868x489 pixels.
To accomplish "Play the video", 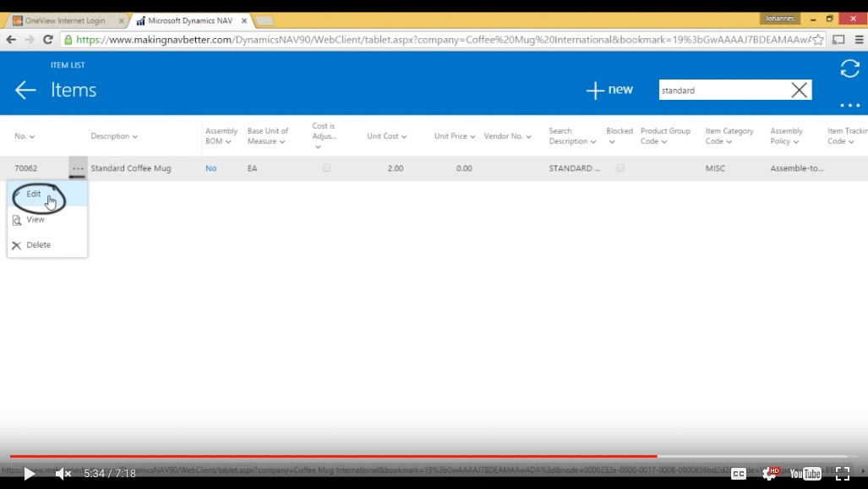I will 29,474.
